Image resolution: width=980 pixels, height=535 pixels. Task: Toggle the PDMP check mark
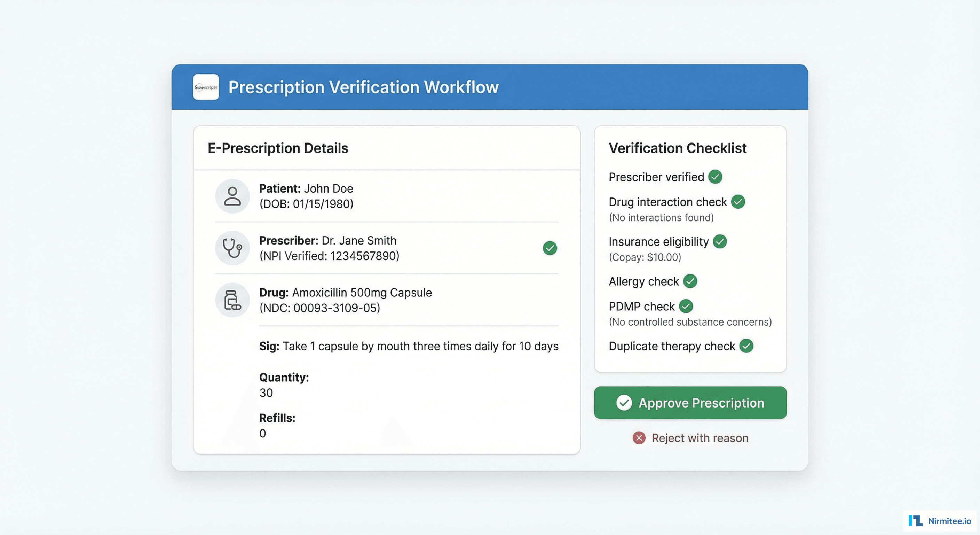(686, 306)
